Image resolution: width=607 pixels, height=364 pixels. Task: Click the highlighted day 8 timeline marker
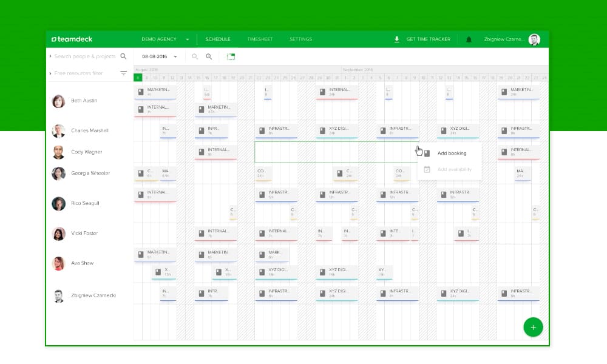(138, 78)
